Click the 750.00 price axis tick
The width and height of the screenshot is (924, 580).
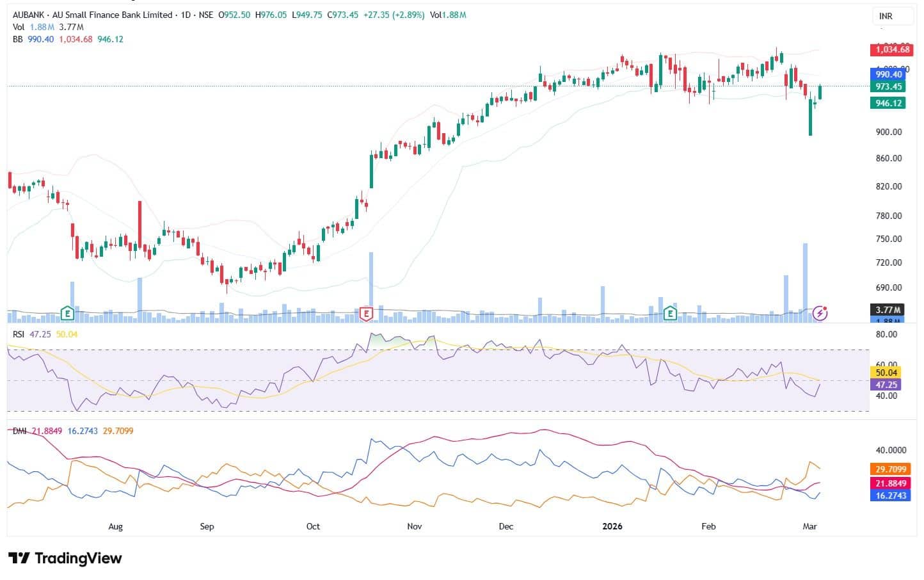point(889,239)
